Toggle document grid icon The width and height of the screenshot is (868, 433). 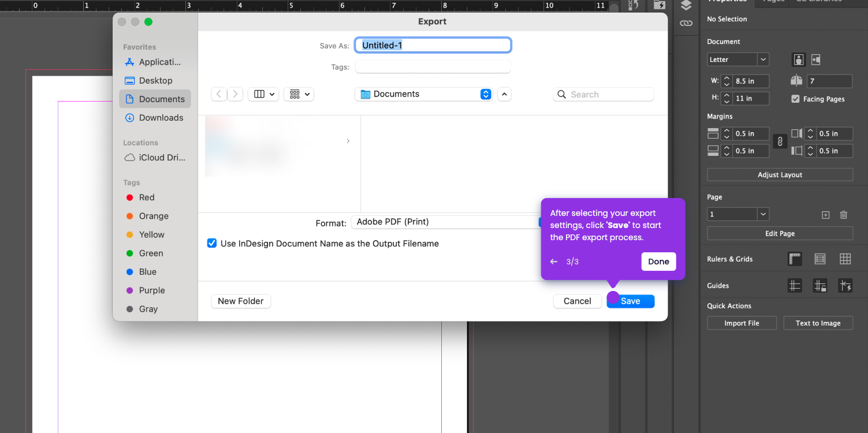pos(845,259)
